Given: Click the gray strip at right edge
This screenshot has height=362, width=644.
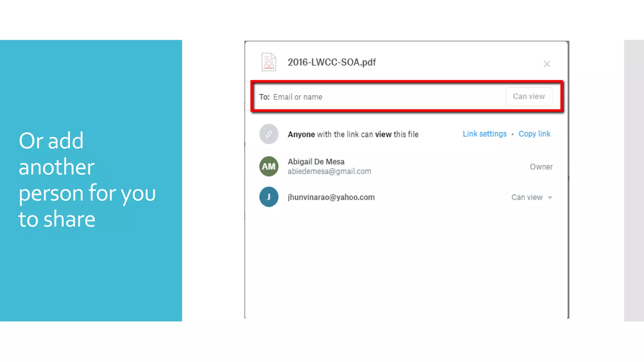Looking at the screenshot, I should (x=634, y=180).
